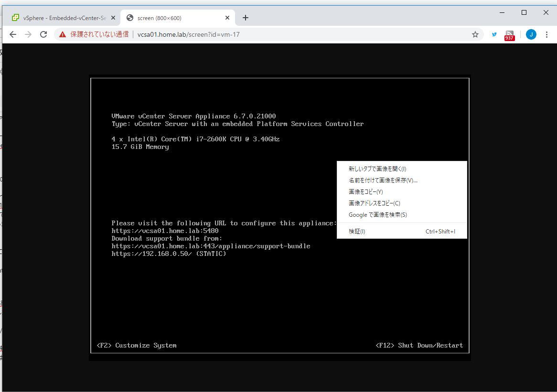Viewport: 557px width, 392px height.
Task: Click the vSphere tab favicon
Action: point(15,18)
